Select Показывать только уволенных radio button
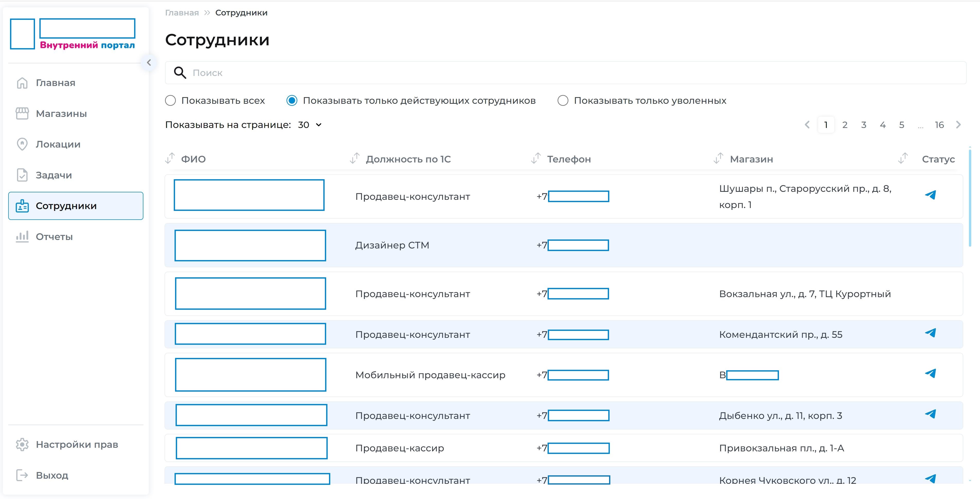The height and width of the screenshot is (499, 980). tap(563, 100)
